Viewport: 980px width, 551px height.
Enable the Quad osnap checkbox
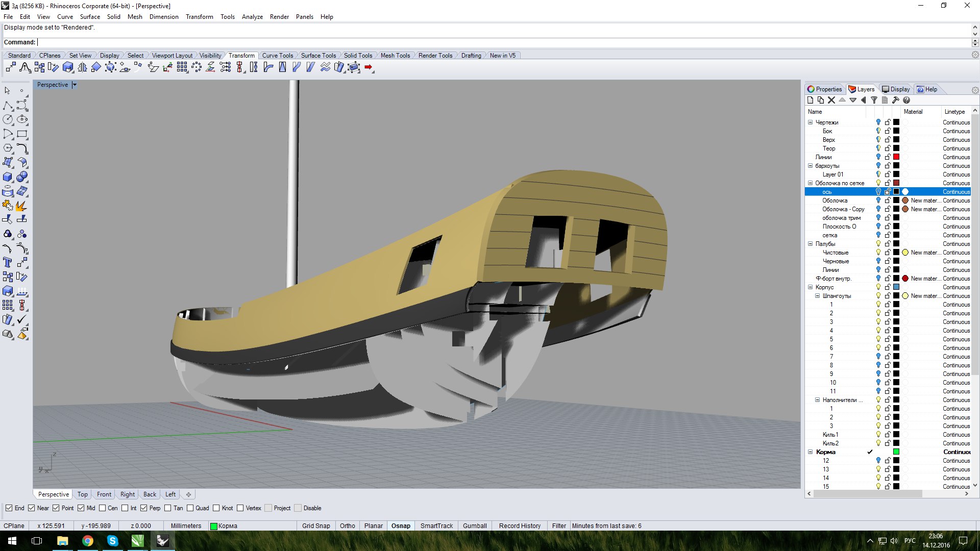coord(190,508)
